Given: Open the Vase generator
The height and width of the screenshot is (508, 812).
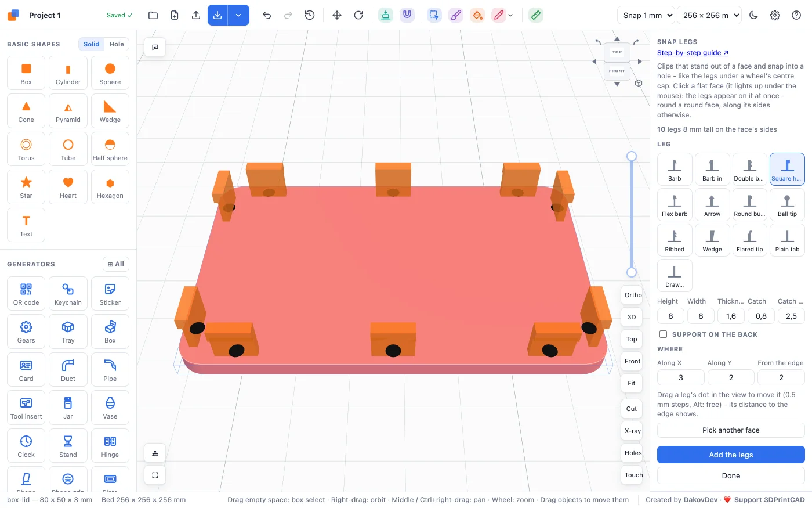Looking at the screenshot, I should click(x=110, y=408).
